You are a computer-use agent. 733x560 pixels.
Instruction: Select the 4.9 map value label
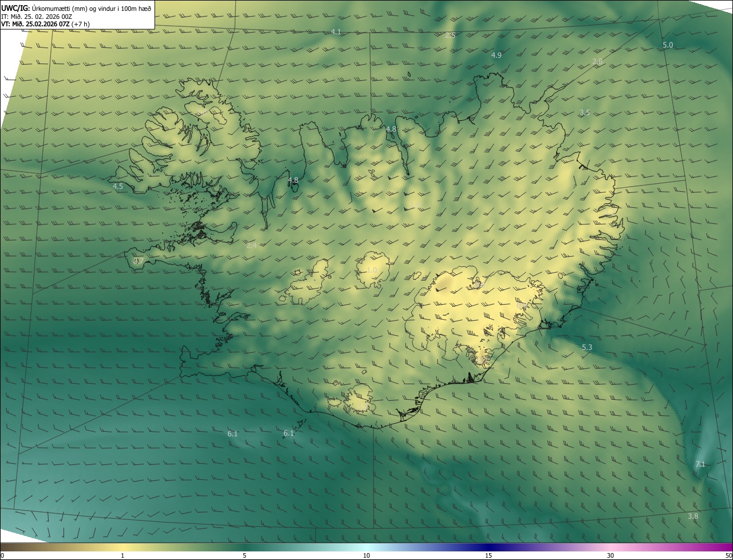[x=496, y=56]
